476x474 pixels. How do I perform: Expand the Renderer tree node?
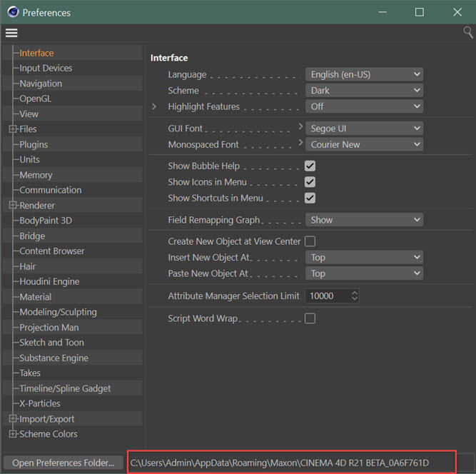(12, 206)
